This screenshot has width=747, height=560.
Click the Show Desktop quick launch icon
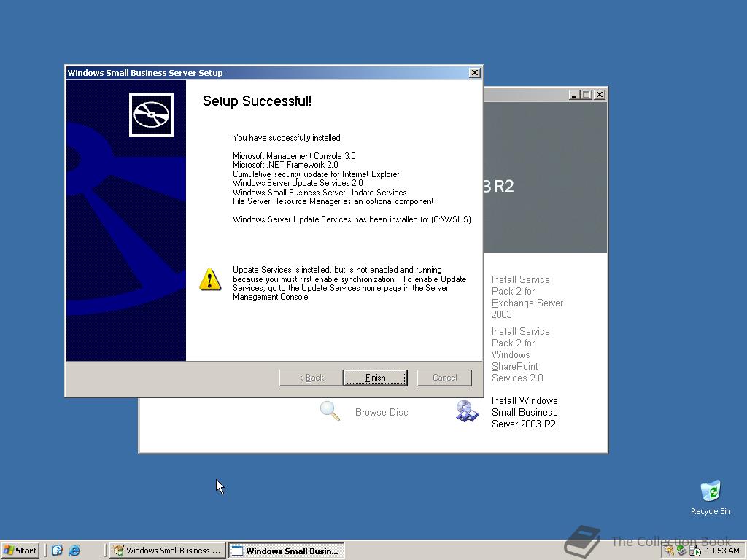(57, 551)
